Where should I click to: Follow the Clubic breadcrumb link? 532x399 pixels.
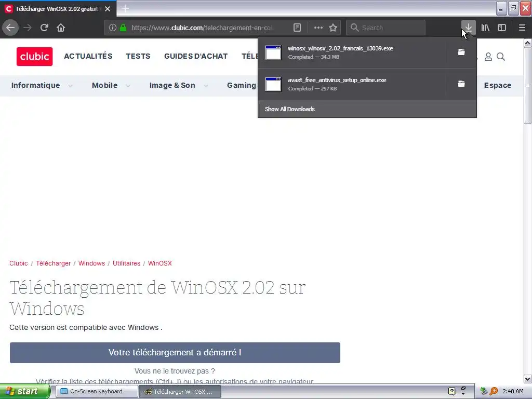click(19, 263)
